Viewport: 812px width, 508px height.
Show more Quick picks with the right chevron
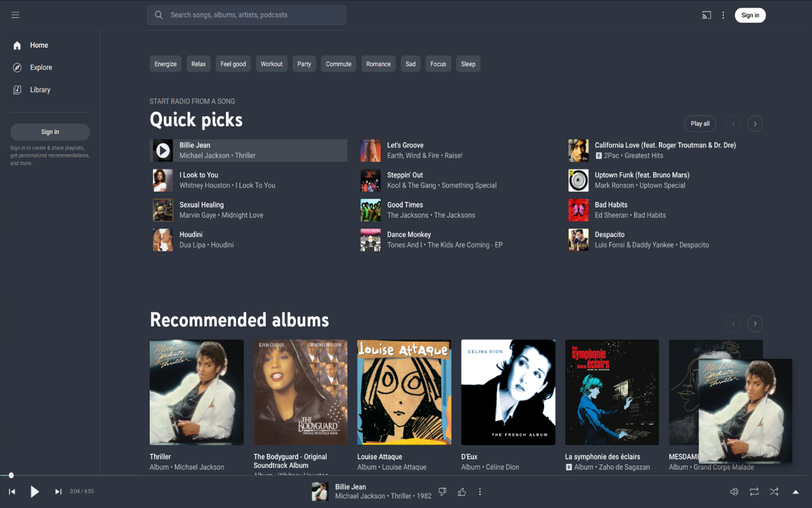(755, 124)
